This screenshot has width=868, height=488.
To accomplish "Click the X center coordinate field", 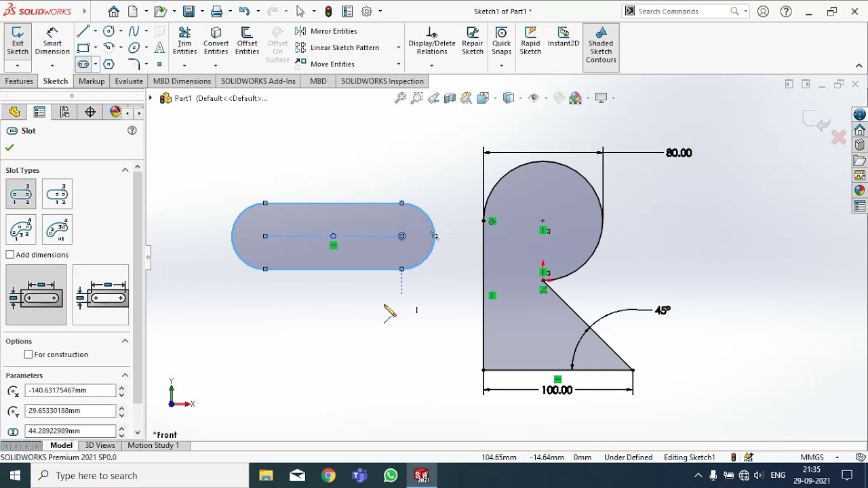I will click(70, 390).
